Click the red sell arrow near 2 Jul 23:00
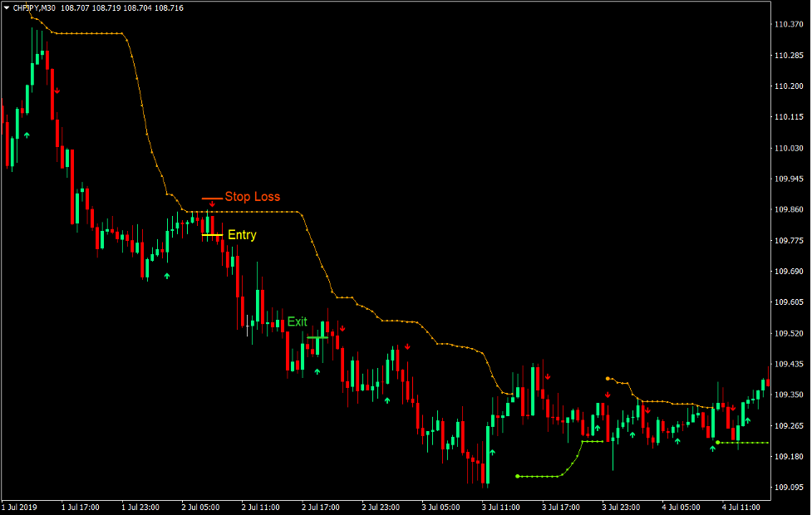This screenshot has height=515, width=812. (406, 346)
